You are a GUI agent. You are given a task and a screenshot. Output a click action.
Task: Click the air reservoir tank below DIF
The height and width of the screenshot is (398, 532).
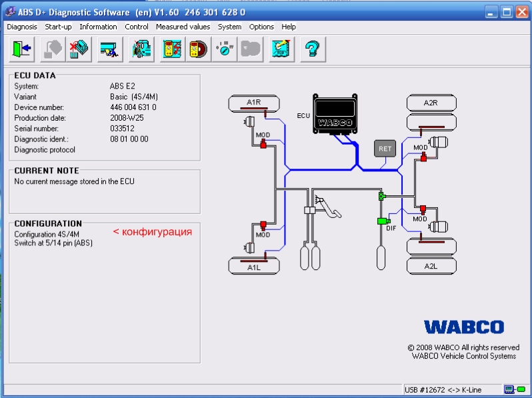pyautogui.click(x=381, y=258)
